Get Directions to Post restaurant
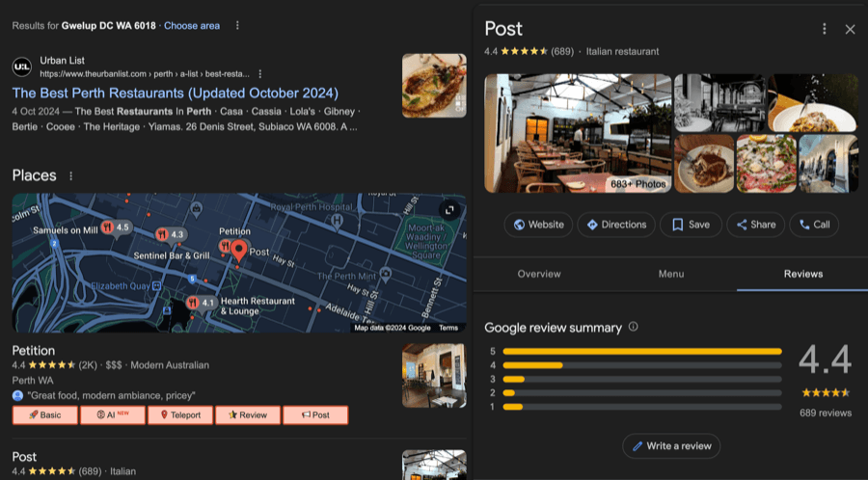The width and height of the screenshot is (868, 480). pyautogui.click(x=616, y=225)
